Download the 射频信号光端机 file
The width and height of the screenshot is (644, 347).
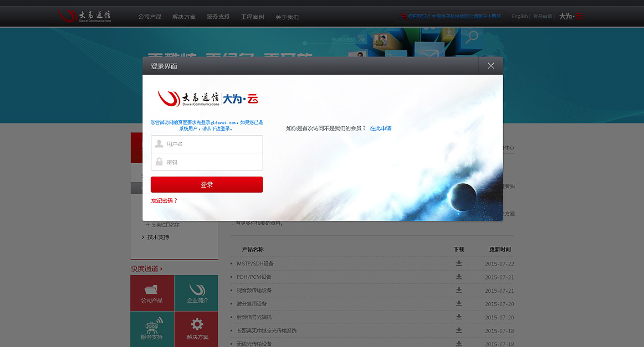tap(459, 317)
